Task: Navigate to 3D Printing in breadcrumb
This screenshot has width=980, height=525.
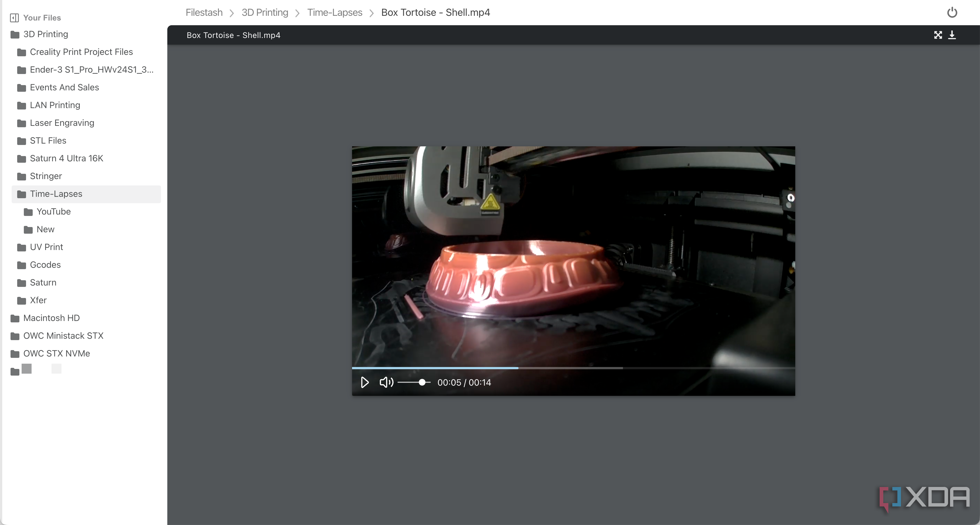Action: click(x=265, y=12)
